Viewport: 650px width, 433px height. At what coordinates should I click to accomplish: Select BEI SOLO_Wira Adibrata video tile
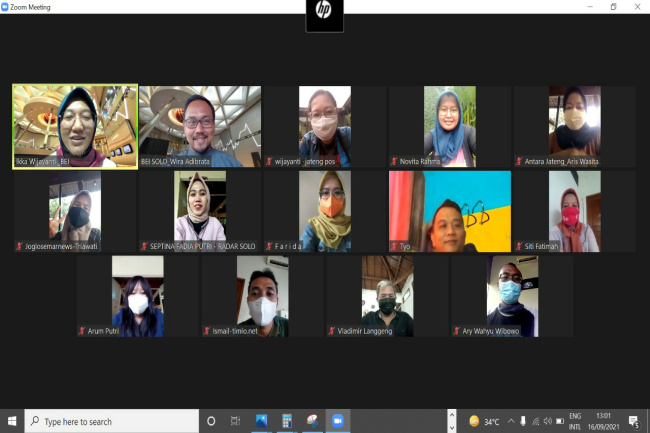tap(200, 126)
